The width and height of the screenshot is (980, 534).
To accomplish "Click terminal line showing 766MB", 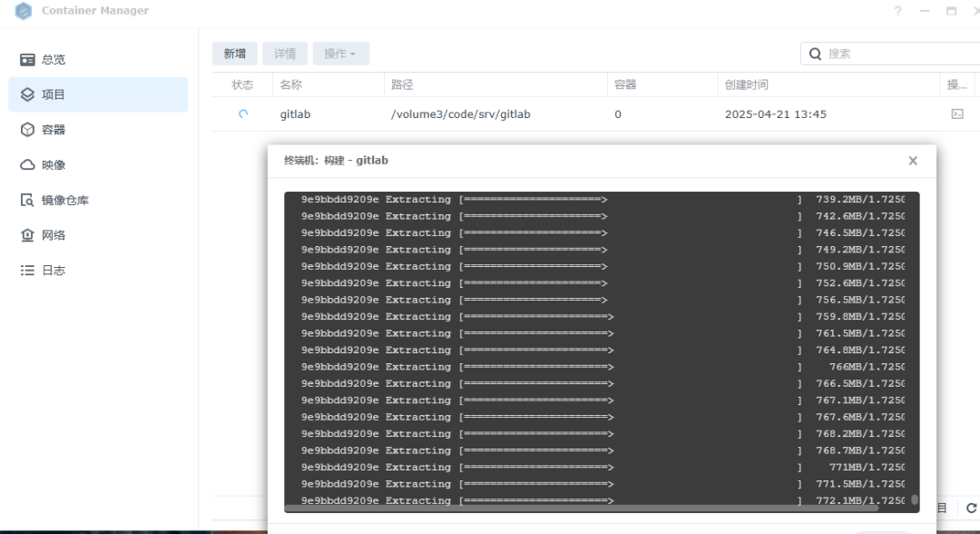I will click(603, 367).
